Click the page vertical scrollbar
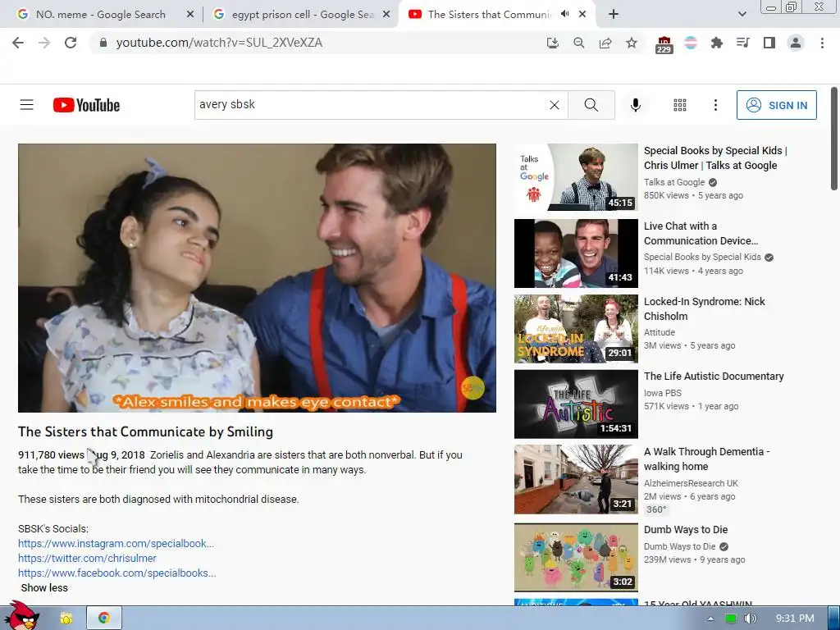This screenshot has height=630, width=840. tap(834, 138)
